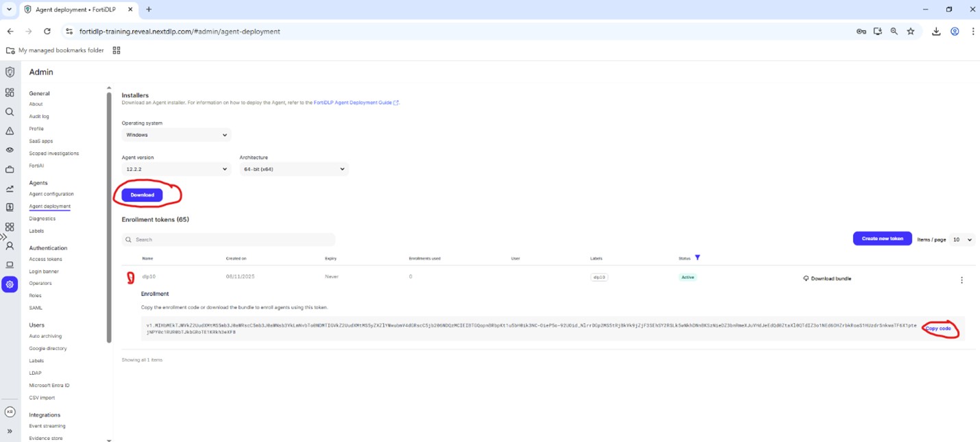Open the alert triangle icon in left rail

pos(10,131)
